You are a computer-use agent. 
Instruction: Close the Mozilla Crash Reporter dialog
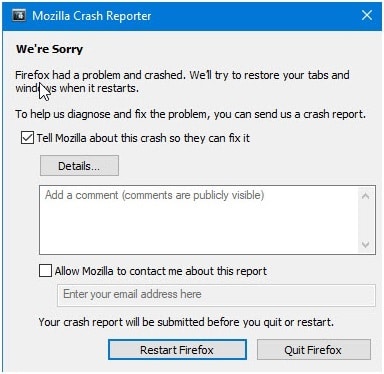click(x=367, y=15)
